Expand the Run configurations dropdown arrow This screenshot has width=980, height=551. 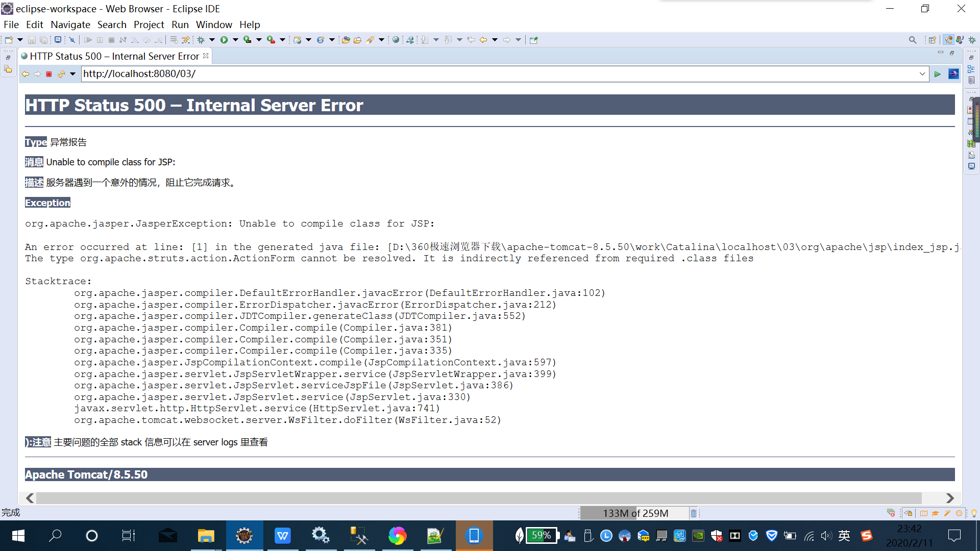pos(235,40)
